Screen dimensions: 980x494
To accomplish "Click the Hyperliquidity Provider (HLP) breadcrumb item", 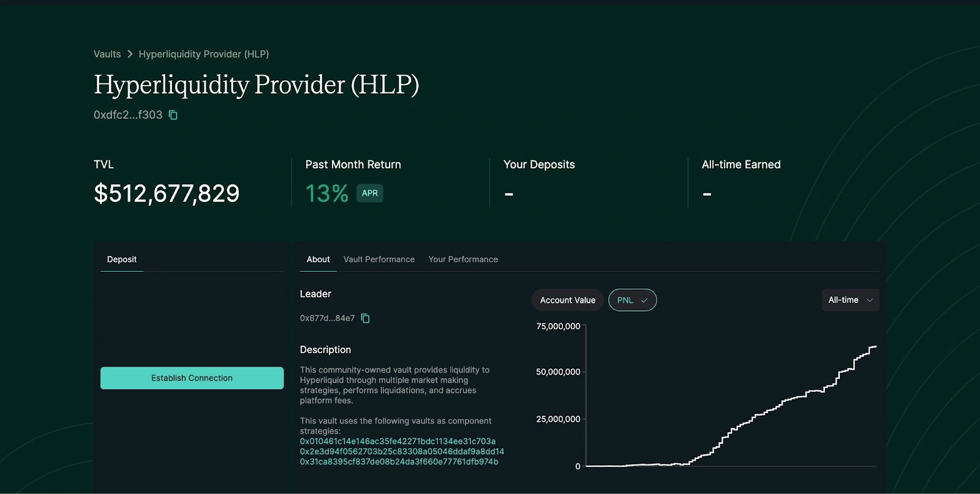I will pyautogui.click(x=203, y=54).
